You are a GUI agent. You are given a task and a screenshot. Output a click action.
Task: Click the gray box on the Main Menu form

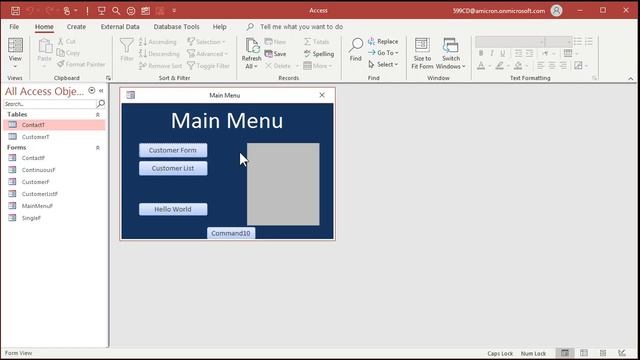click(x=283, y=184)
